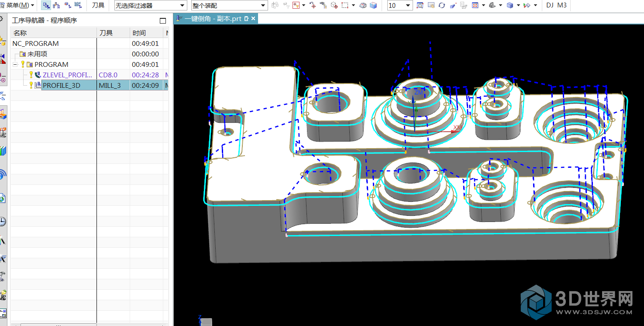The image size is (644, 326).
Task: Click the zoom window icon
Action: 420,5
